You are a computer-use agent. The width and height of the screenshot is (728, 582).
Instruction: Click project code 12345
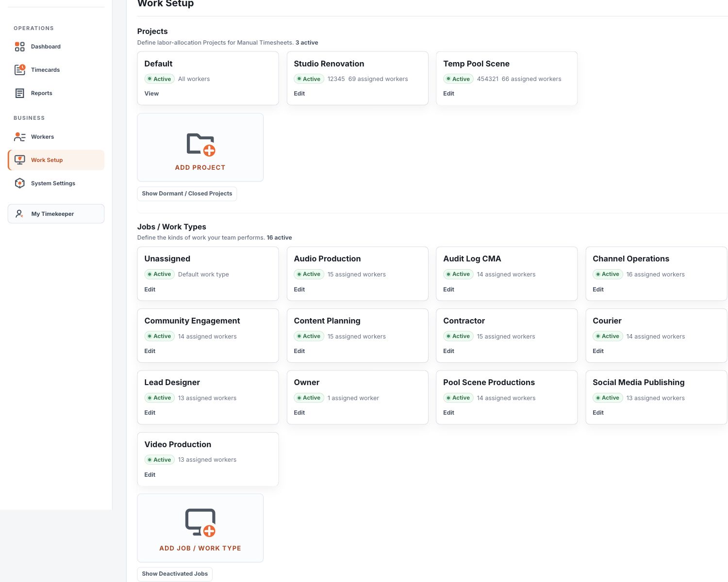(336, 79)
